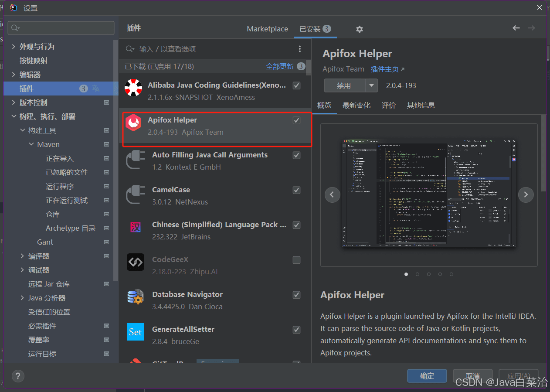Show the previous plugin screenshot

click(332, 194)
